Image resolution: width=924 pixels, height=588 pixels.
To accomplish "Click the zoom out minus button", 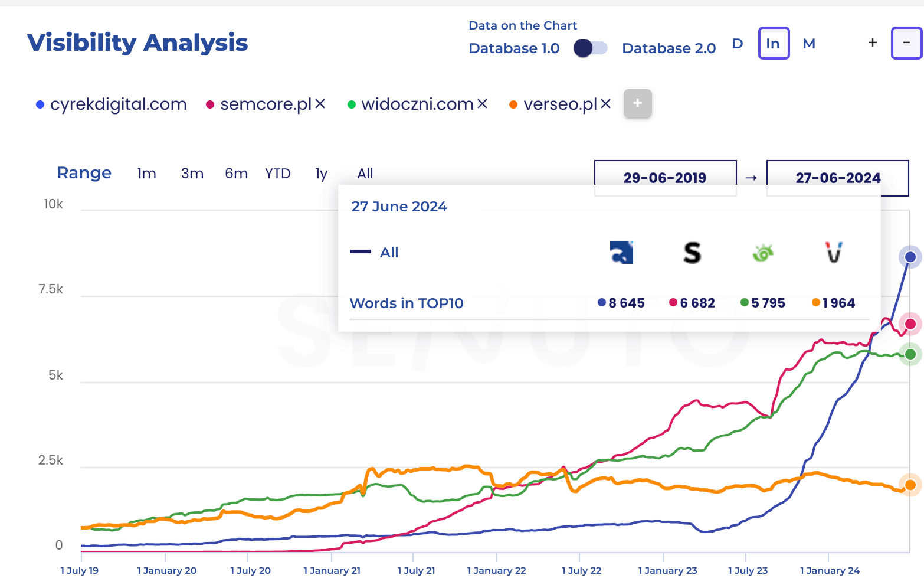I will 906,43.
